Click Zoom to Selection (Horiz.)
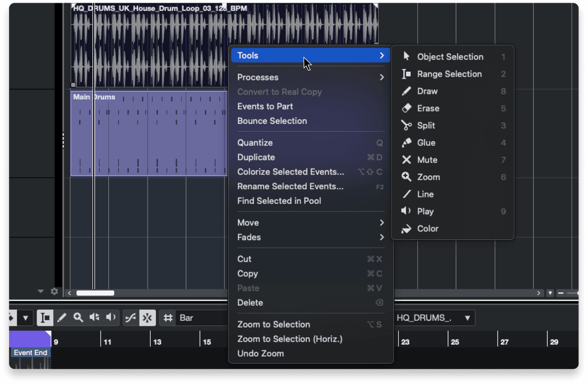The width and height of the screenshot is (588, 384). 289,339
